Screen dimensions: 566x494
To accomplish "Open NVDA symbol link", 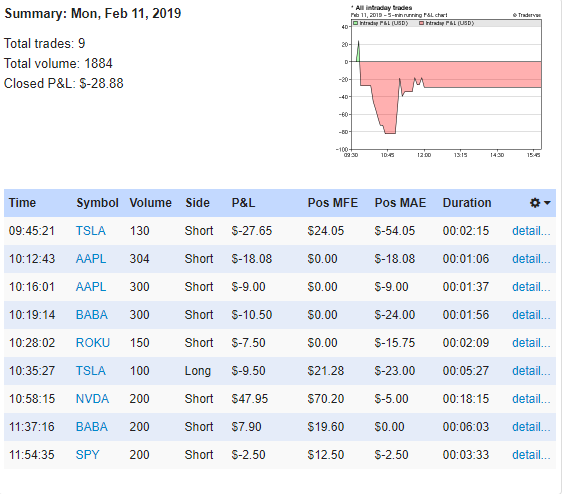I will click(x=92, y=399).
